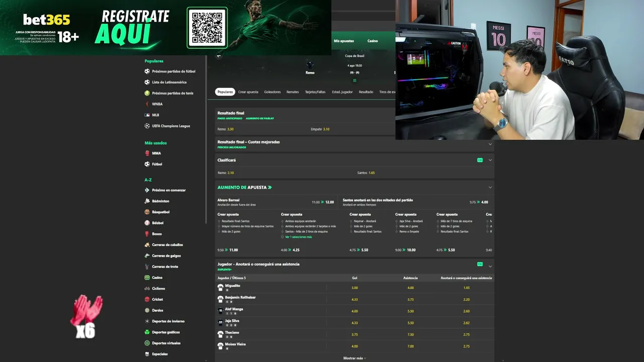
Task: Select Miguelito goal odds 3.00
Action: (355, 288)
